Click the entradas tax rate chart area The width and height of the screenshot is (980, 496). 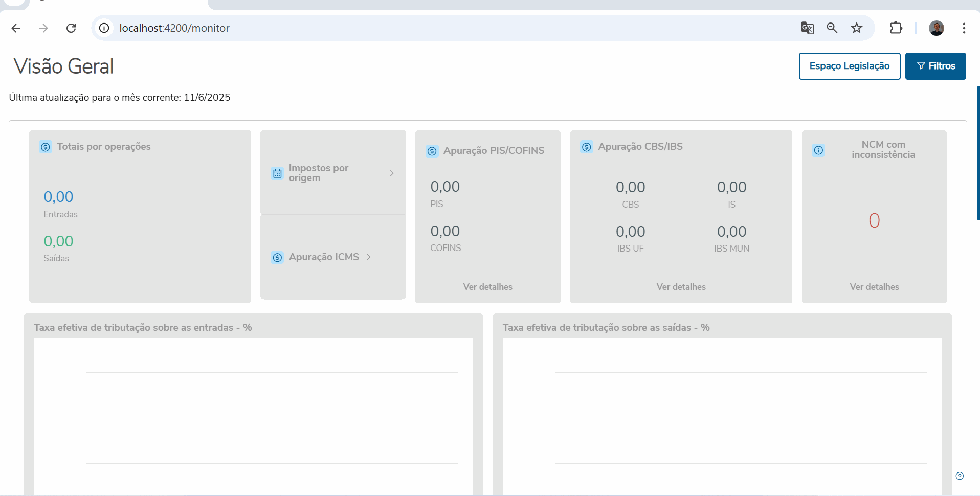coord(253,416)
